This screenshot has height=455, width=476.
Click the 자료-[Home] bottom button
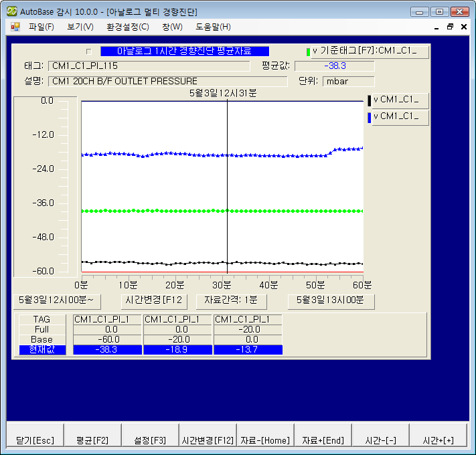click(265, 435)
